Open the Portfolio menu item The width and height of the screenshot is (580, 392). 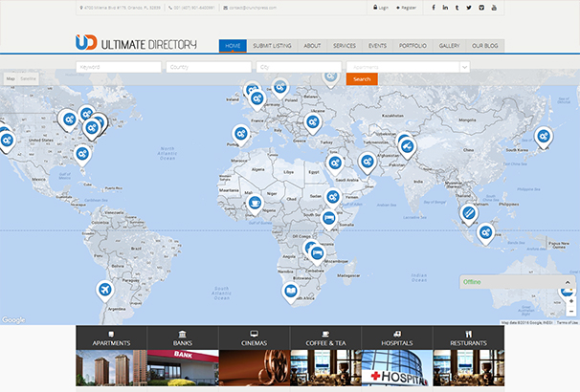pos(413,46)
